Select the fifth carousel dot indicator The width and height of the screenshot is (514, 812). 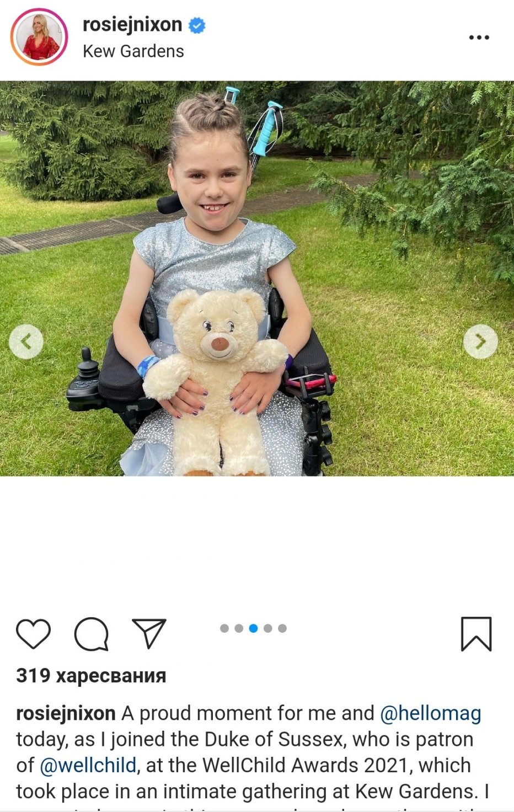pyautogui.click(x=282, y=628)
